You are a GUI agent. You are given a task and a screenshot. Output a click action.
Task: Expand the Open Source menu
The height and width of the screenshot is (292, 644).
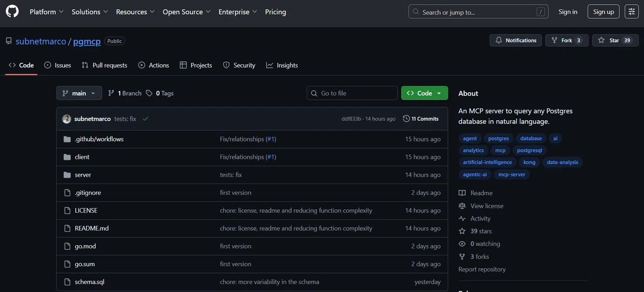(x=187, y=12)
